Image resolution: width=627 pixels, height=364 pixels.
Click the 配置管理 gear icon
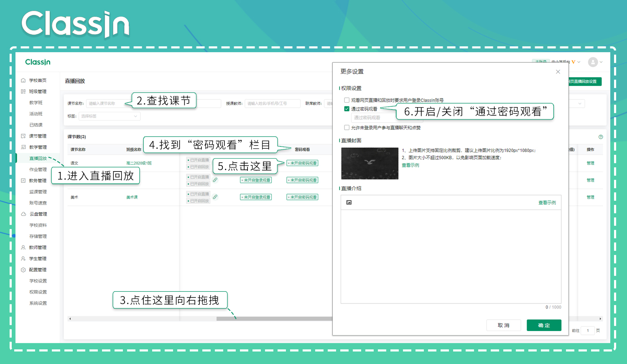[23, 270]
